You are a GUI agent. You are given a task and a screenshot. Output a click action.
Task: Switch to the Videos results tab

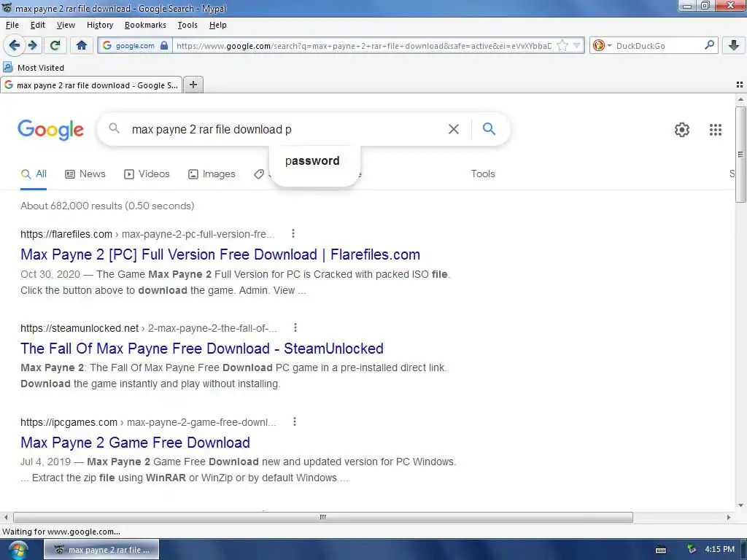click(147, 174)
